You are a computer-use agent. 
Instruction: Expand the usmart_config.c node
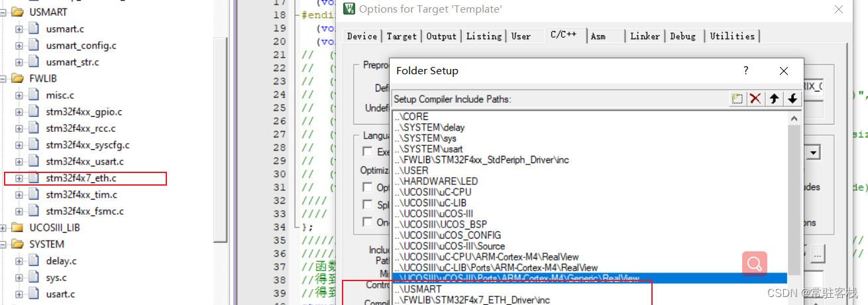click(x=19, y=46)
